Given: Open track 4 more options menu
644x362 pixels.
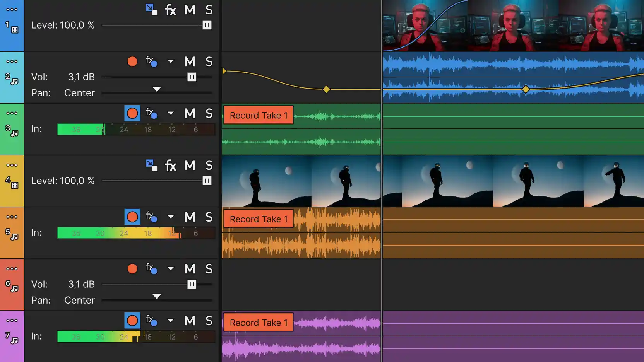Looking at the screenshot, I should [x=12, y=165].
